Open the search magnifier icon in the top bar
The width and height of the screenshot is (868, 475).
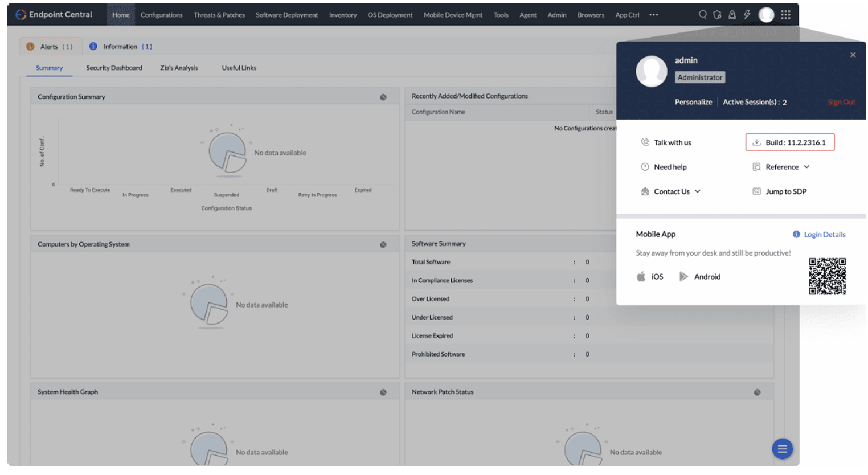[702, 15]
